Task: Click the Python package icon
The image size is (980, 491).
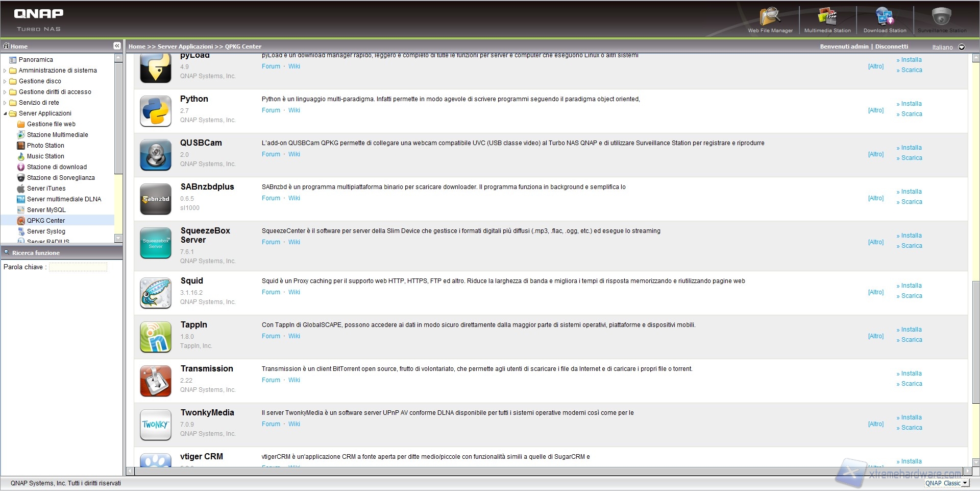Action: [156, 111]
